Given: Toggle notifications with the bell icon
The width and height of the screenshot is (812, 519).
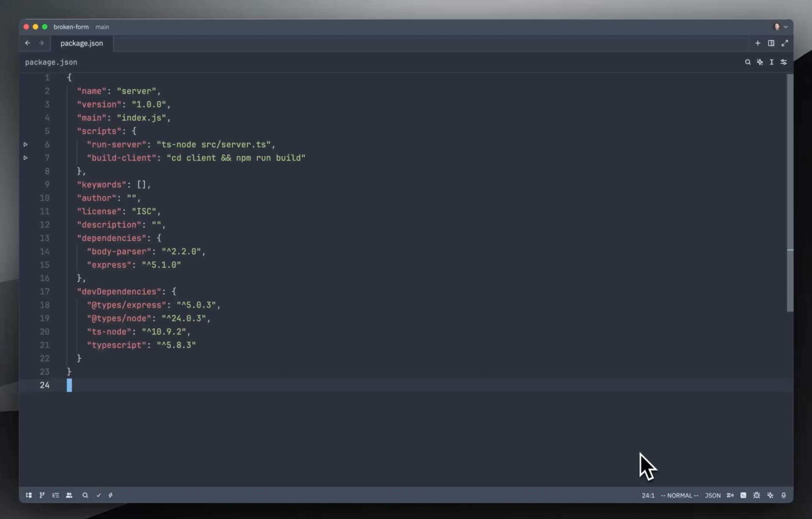Looking at the screenshot, I should 783,495.
